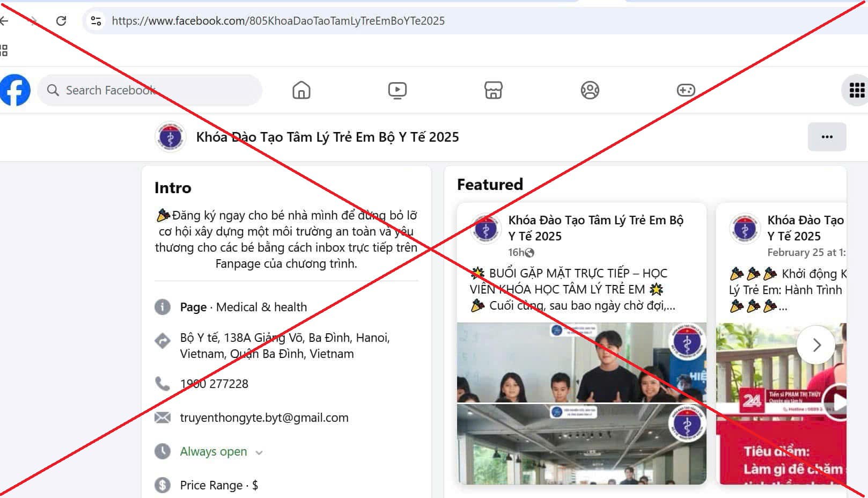Click the next arrow in Featured carousel
The height and width of the screenshot is (498, 868).
[816, 346]
